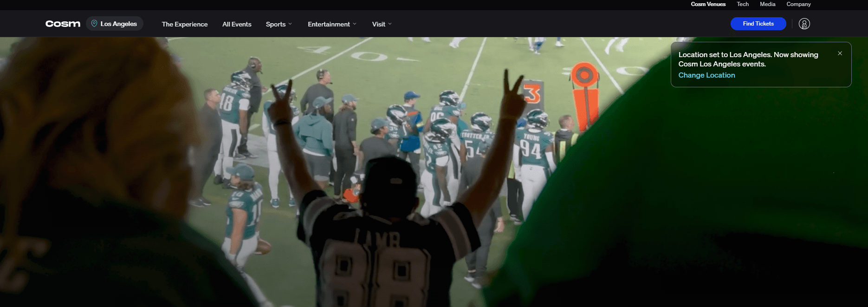Open the Visit dropdown menu
The width and height of the screenshot is (868, 307).
[x=382, y=24]
